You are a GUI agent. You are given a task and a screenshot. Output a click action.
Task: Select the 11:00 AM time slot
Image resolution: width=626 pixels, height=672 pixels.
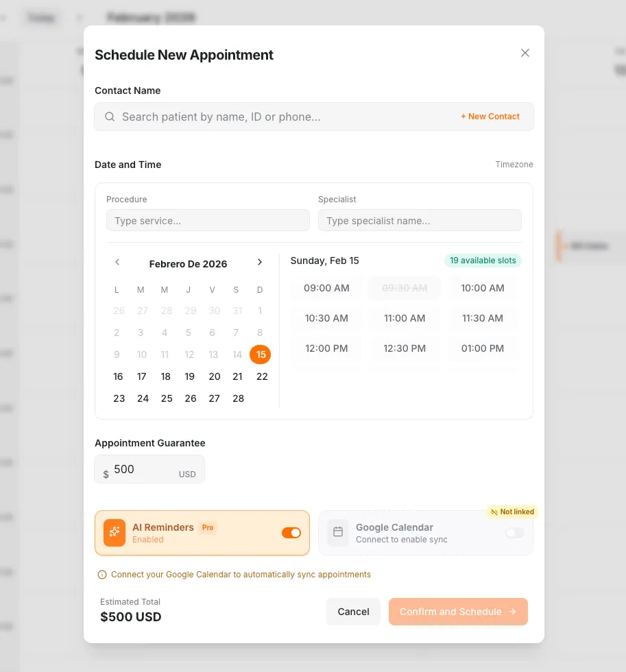point(405,318)
